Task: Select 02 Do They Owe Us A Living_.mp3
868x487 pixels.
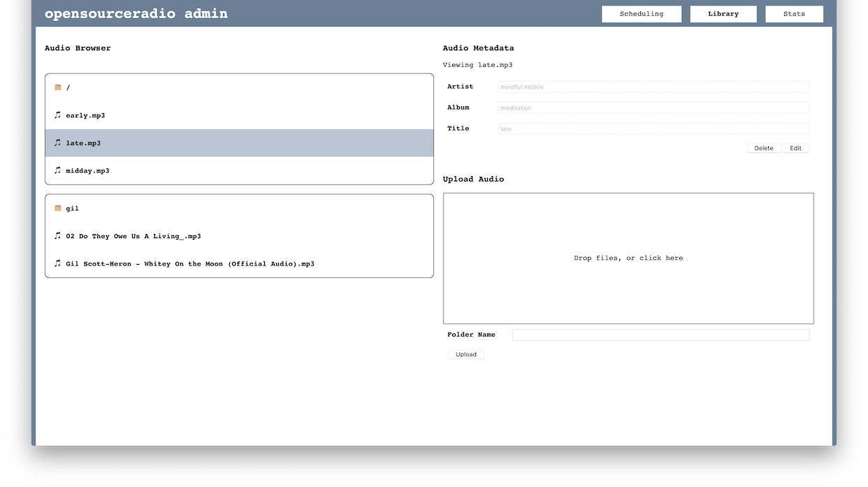Action: (239, 236)
